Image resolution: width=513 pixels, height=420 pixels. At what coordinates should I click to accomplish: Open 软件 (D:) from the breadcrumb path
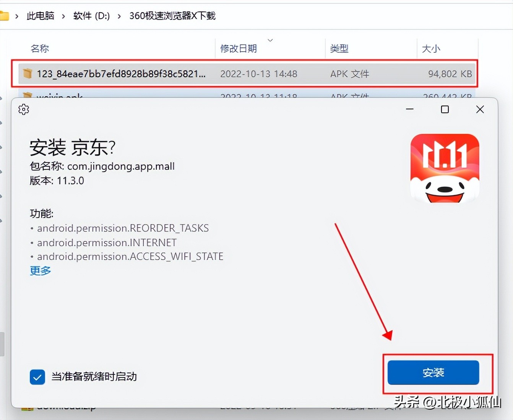coord(91,16)
